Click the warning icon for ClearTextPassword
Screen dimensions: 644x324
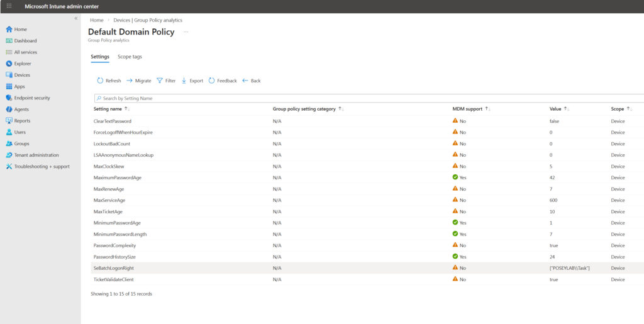point(455,120)
